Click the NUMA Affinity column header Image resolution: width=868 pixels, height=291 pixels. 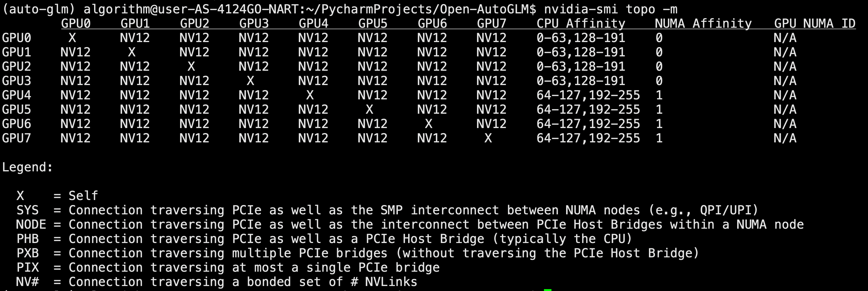click(703, 24)
